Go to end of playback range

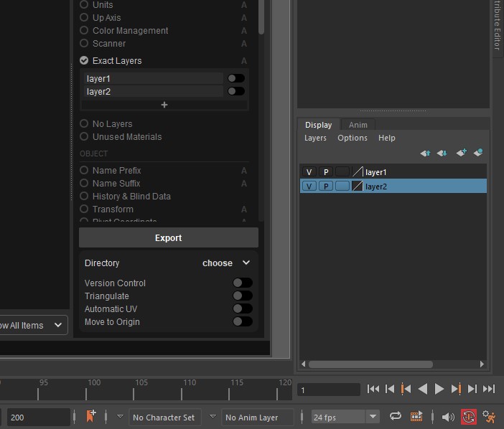point(489,389)
